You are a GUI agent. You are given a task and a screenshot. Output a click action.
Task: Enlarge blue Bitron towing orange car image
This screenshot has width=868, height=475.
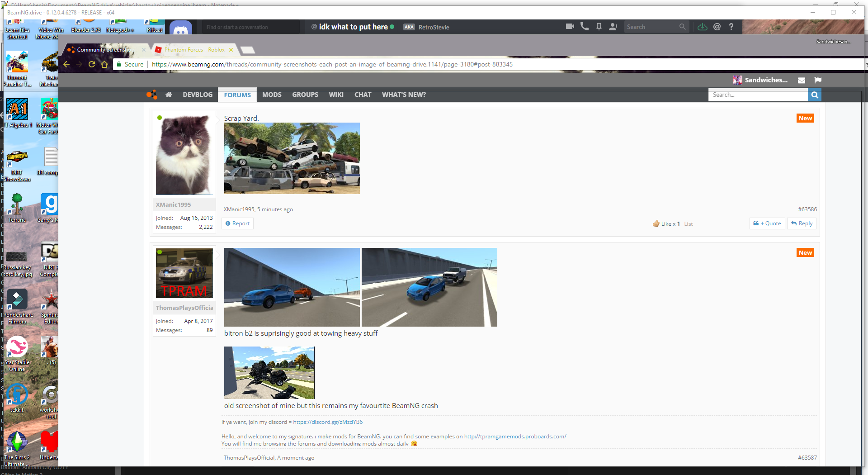click(x=292, y=287)
